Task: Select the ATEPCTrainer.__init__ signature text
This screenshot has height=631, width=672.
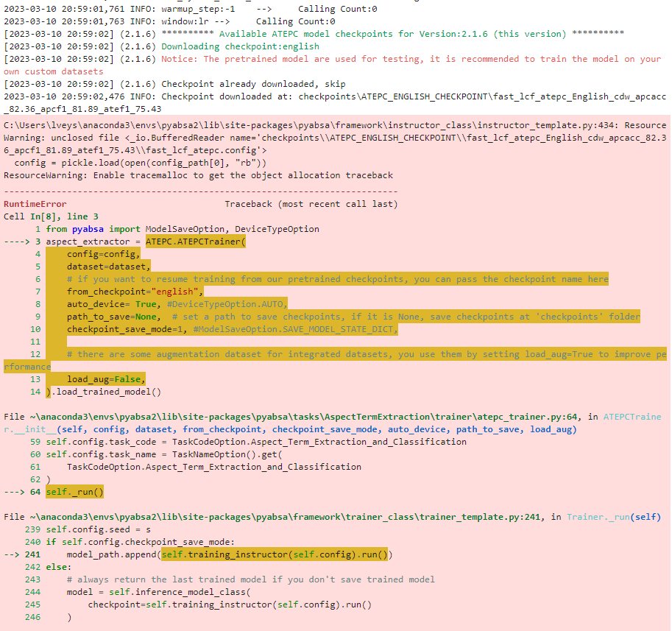Action: coord(294,429)
